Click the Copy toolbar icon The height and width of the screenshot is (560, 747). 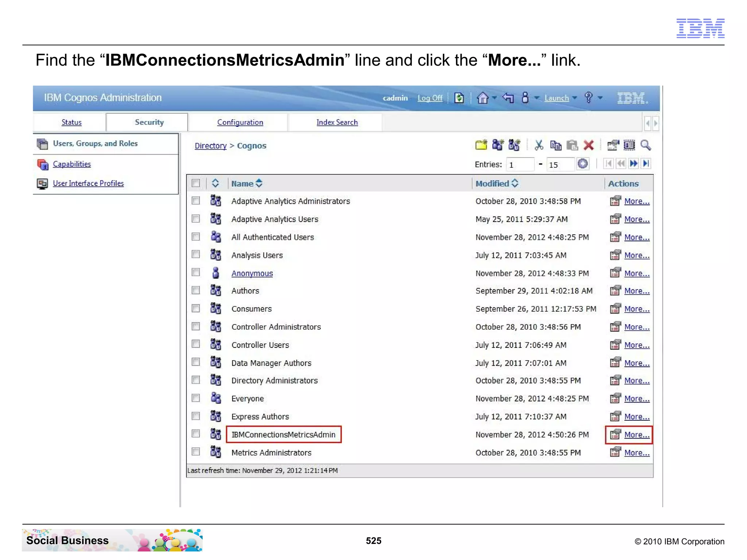pos(556,145)
